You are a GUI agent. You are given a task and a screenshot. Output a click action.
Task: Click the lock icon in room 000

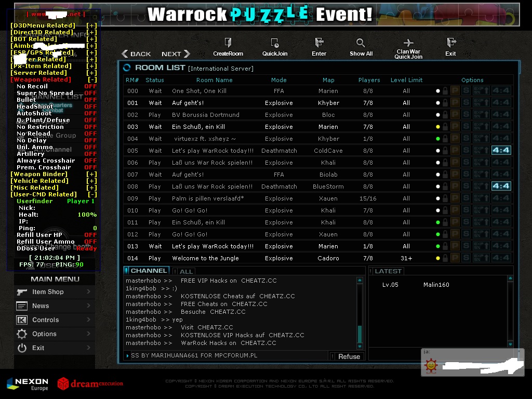(x=445, y=90)
